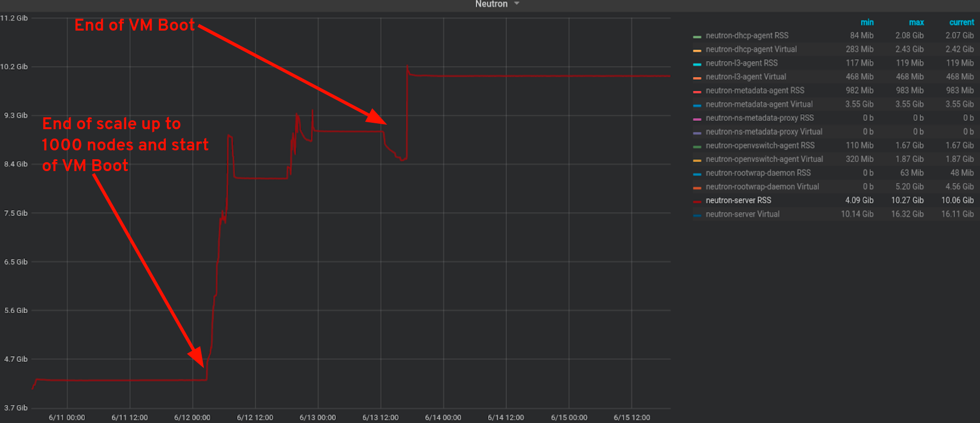Click the 6/14 12:00 time axis label
The width and height of the screenshot is (980, 423).
coord(506,418)
